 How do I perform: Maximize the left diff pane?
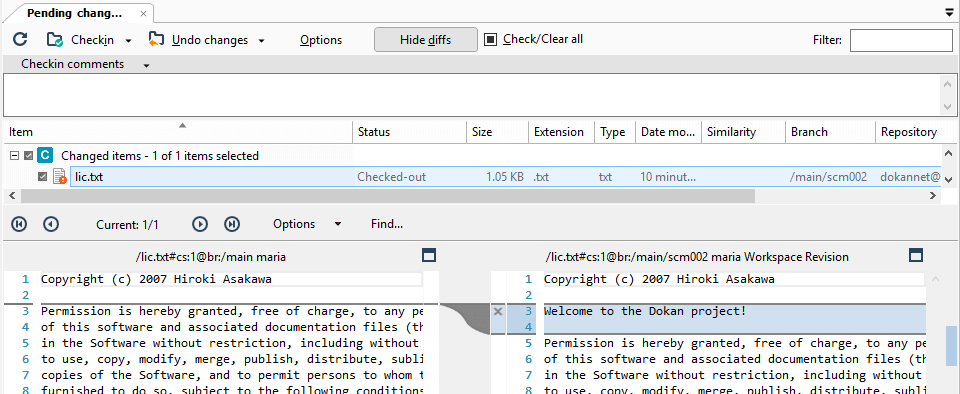(429, 255)
